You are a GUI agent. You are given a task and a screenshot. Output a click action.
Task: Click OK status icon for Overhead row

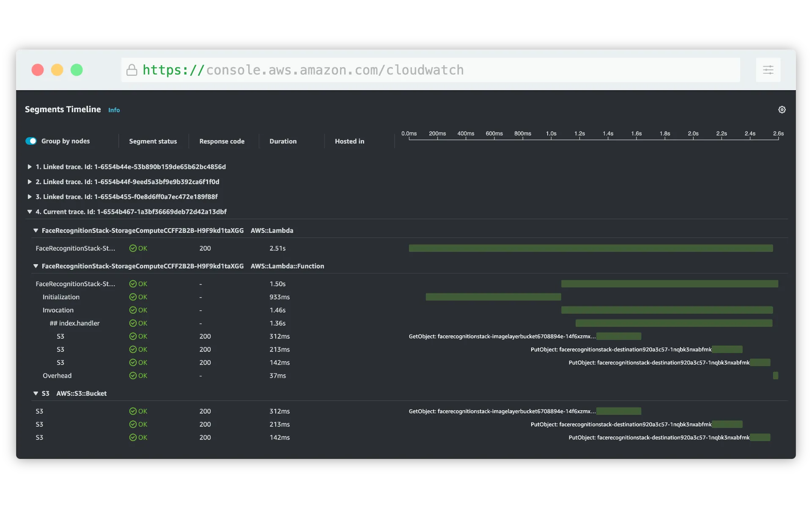click(x=133, y=376)
